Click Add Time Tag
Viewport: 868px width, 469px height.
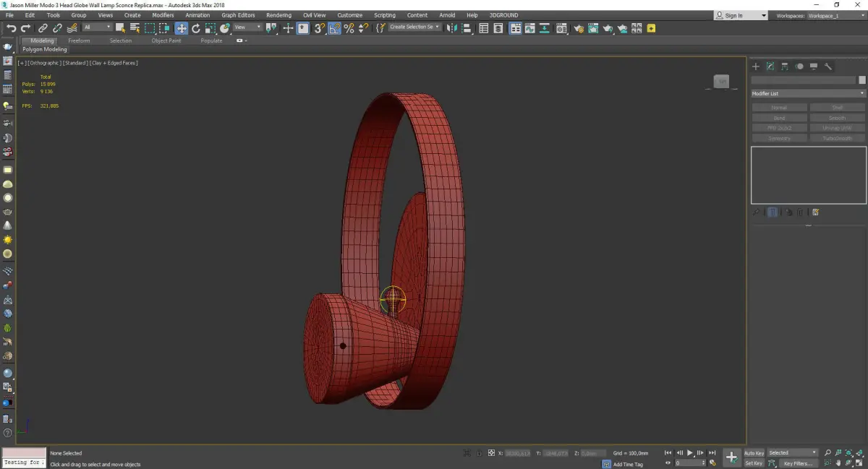[x=628, y=464]
